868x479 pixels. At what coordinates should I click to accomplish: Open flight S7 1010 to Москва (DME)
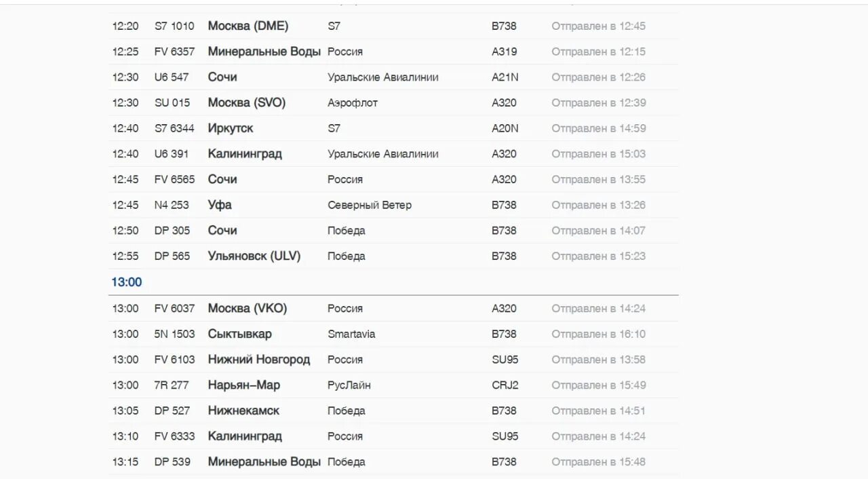point(393,26)
